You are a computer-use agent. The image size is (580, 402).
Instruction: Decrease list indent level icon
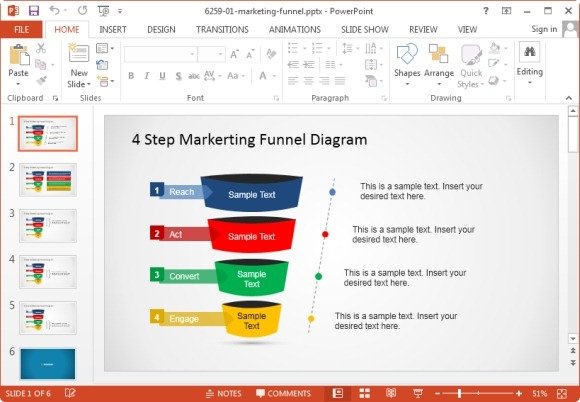point(293,65)
